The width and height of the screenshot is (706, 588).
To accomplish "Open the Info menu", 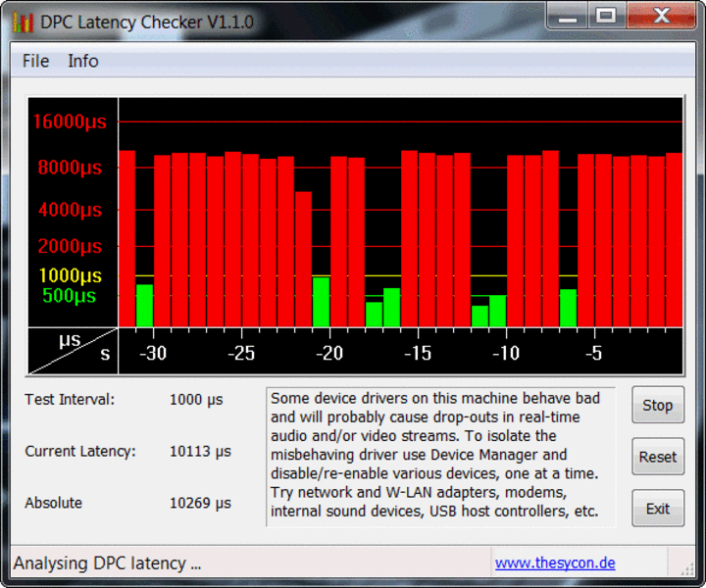I will (82, 61).
